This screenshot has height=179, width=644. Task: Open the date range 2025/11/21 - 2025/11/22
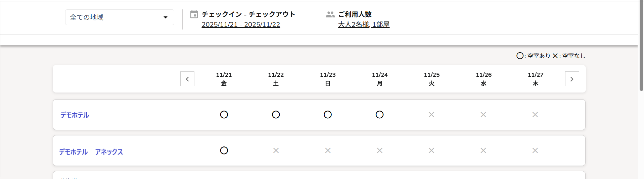[241, 24]
